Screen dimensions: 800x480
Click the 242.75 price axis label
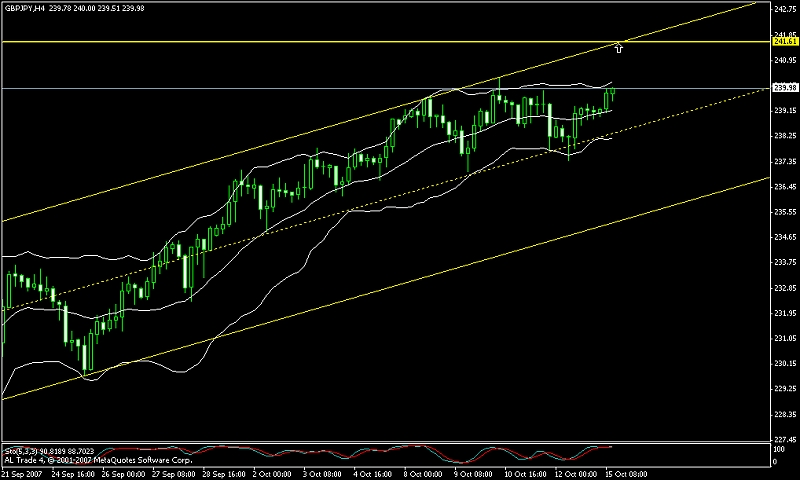pyautogui.click(x=785, y=9)
